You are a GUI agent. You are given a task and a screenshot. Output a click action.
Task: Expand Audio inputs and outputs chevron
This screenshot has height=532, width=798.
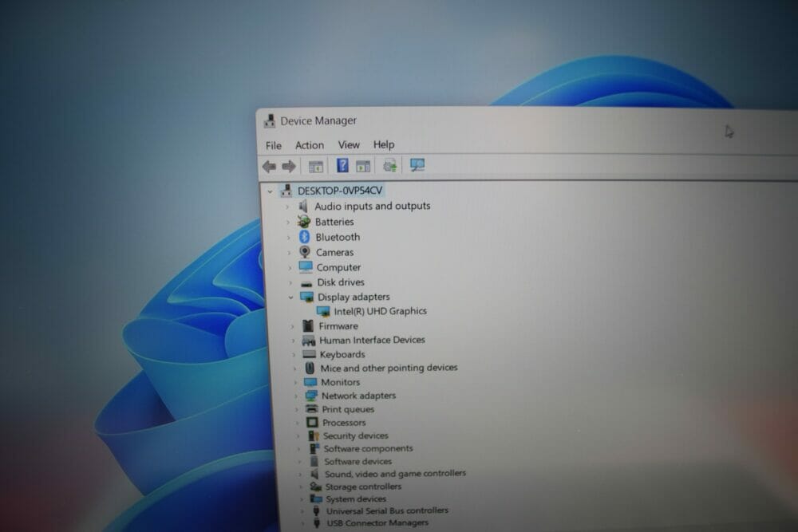click(287, 207)
